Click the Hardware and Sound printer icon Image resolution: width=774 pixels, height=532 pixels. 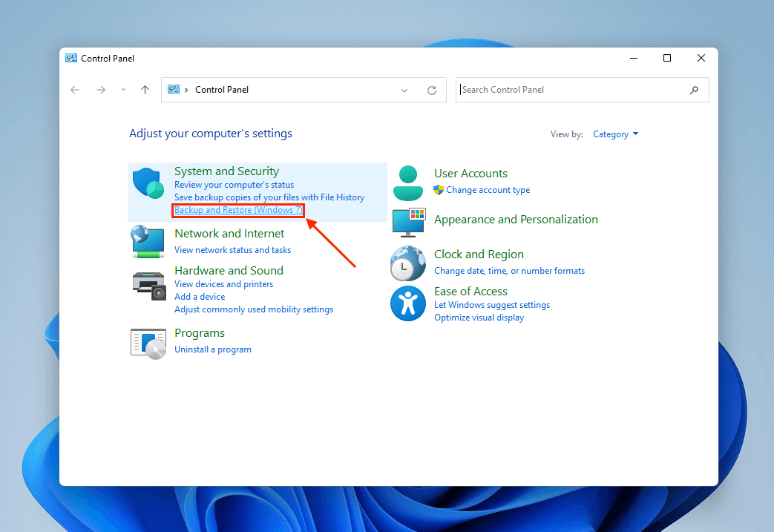(x=148, y=286)
